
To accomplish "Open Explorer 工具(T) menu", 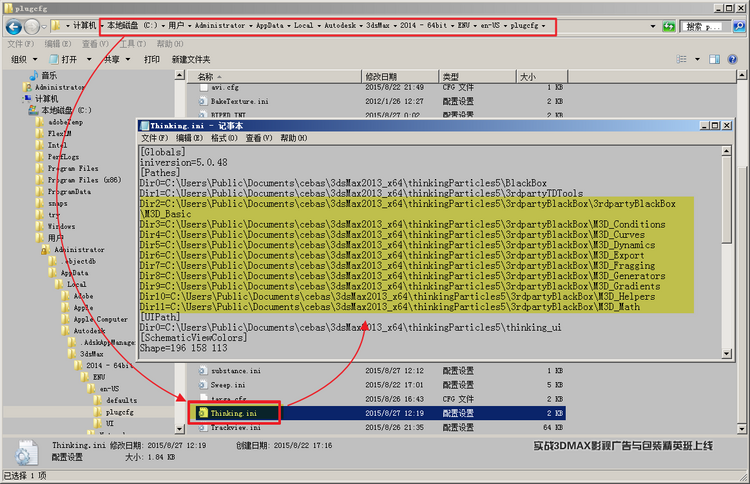I will click(132, 44).
